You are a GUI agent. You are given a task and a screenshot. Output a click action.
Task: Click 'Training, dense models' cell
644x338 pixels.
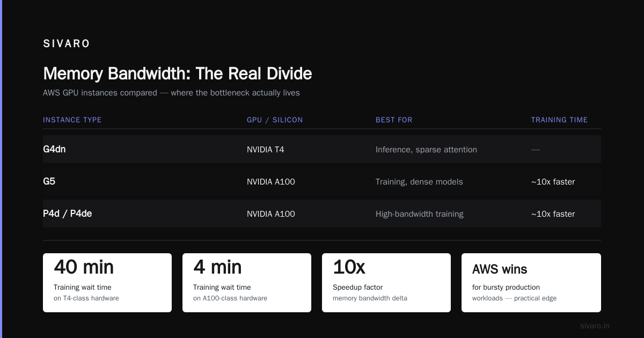pos(419,182)
